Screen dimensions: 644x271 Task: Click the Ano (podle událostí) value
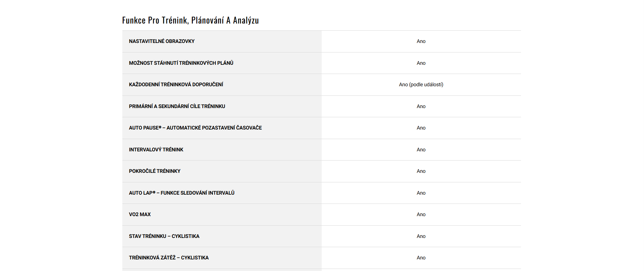(x=421, y=85)
